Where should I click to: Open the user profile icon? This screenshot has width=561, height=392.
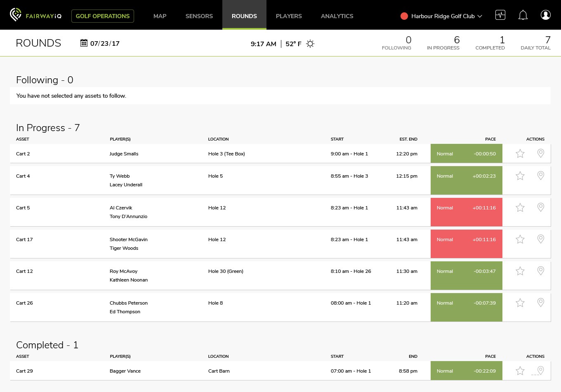tap(546, 15)
